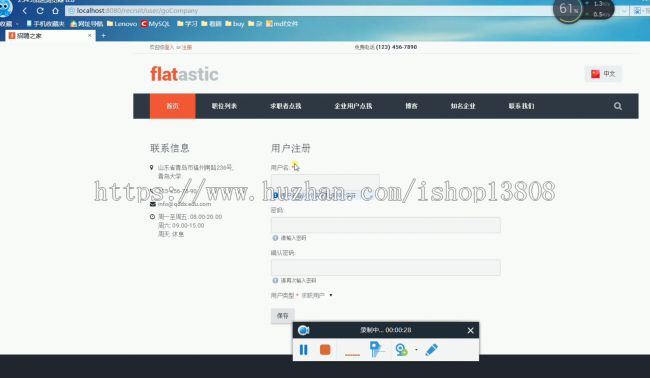The height and width of the screenshot is (378, 650).
Task: Open the 知名企业 navigation item
Action: [463, 106]
